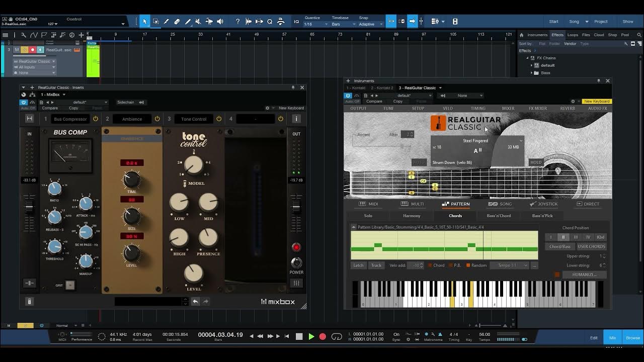This screenshot has width=644, height=362.
Task: Pin the RealGuitar Classic Inserts window
Action: point(293,87)
